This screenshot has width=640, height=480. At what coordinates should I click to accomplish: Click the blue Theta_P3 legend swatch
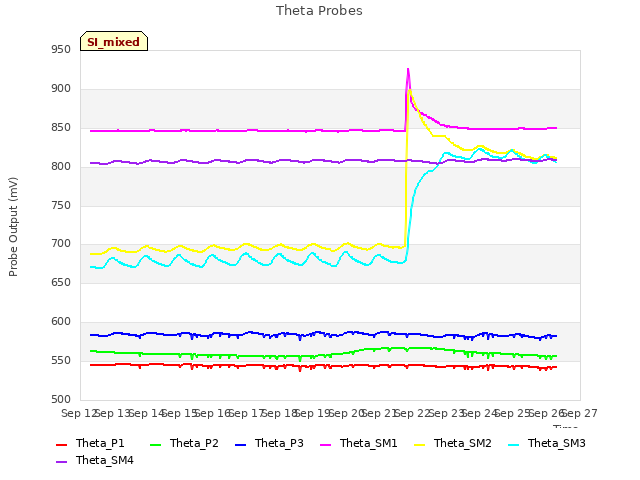click(x=241, y=444)
